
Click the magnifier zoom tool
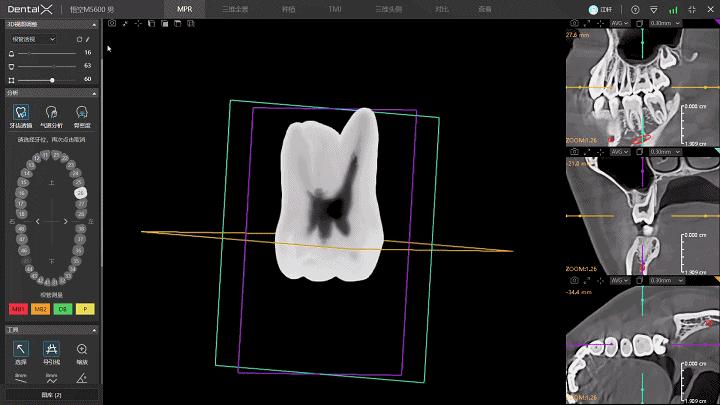pyautogui.click(x=82, y=349)
